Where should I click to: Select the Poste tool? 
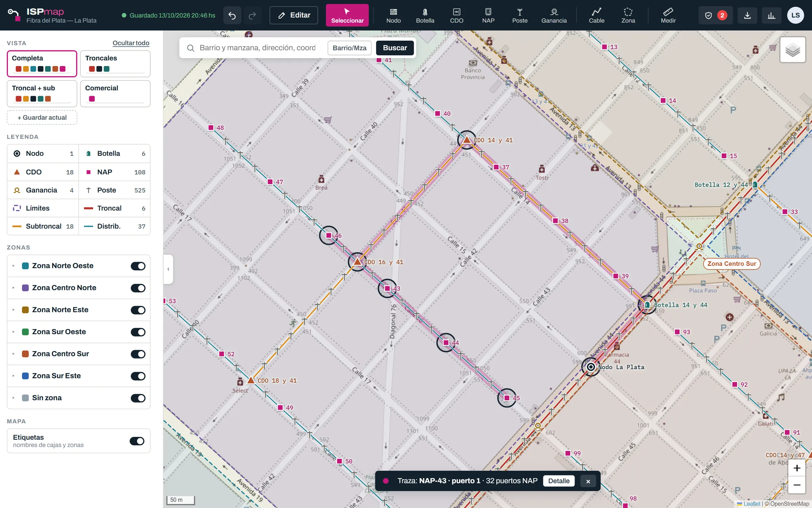click(x=520, y=15)
